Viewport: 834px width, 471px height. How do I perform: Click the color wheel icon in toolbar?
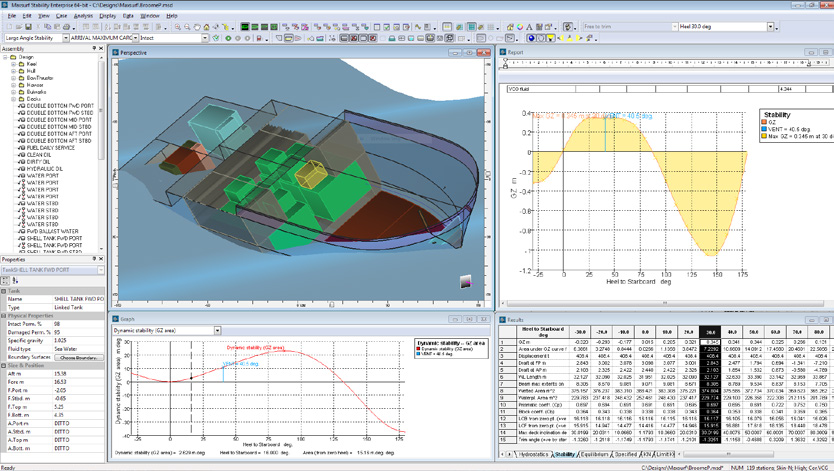(x=520, y=27)
